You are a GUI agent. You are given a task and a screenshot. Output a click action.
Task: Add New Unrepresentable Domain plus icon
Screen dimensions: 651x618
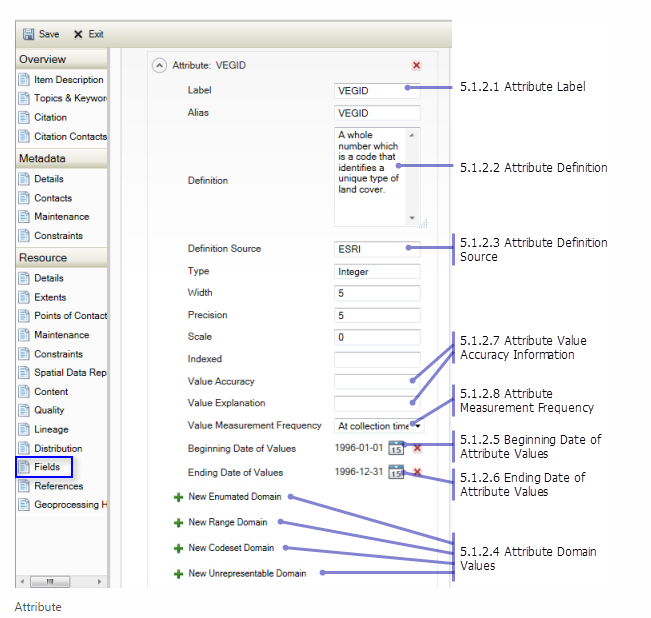click(x=179, y=574)
